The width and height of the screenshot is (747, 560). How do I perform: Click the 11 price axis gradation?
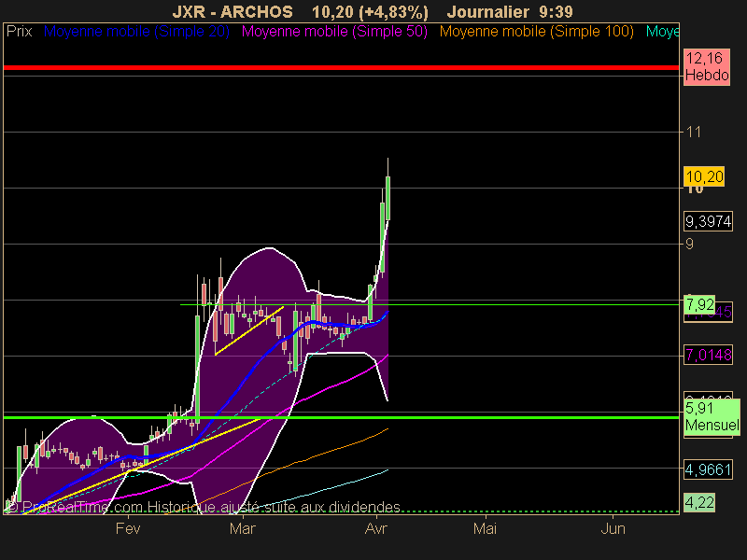pyautogui.click(x=693, y=132)
